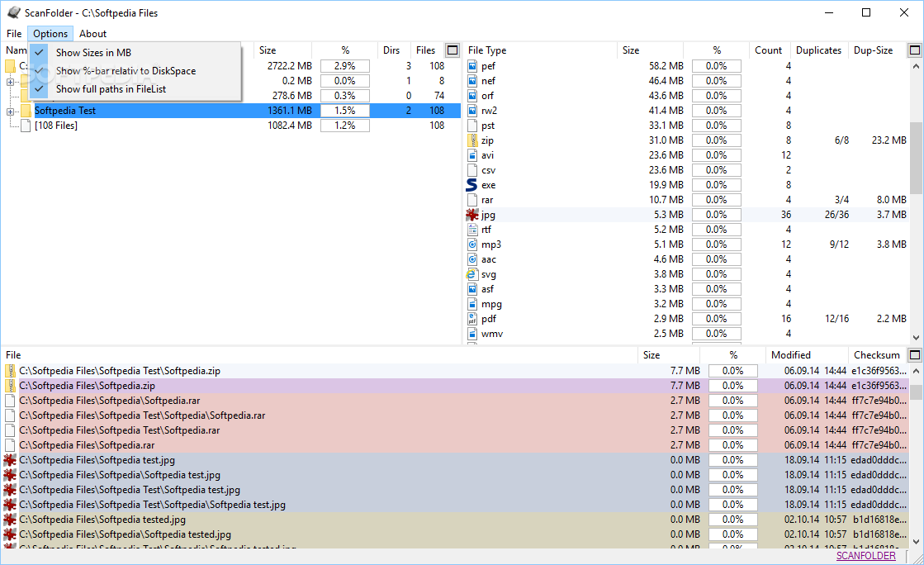924x565 pixels.
Task: Select the Softpedia Files\Softpedia tested.jpg row
Action: click(x=454, y=520)
